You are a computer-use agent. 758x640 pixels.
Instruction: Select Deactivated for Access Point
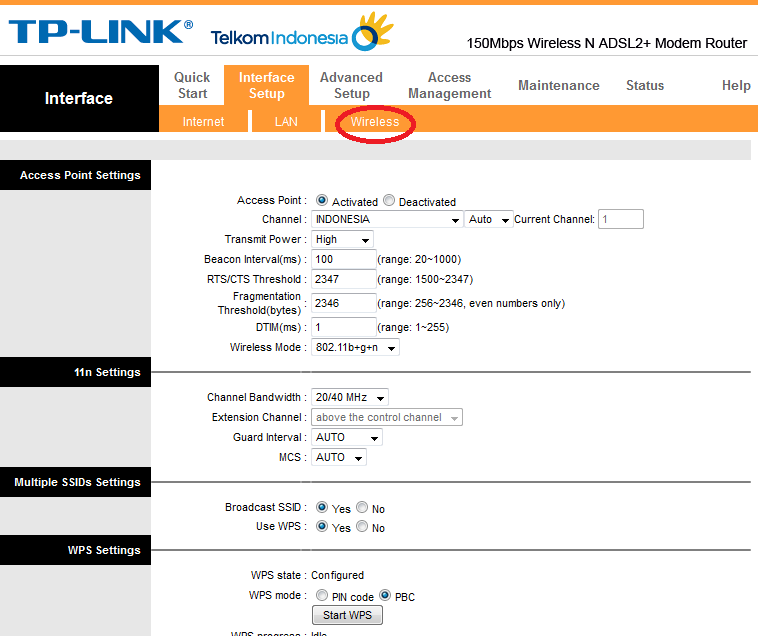[389, 200]
